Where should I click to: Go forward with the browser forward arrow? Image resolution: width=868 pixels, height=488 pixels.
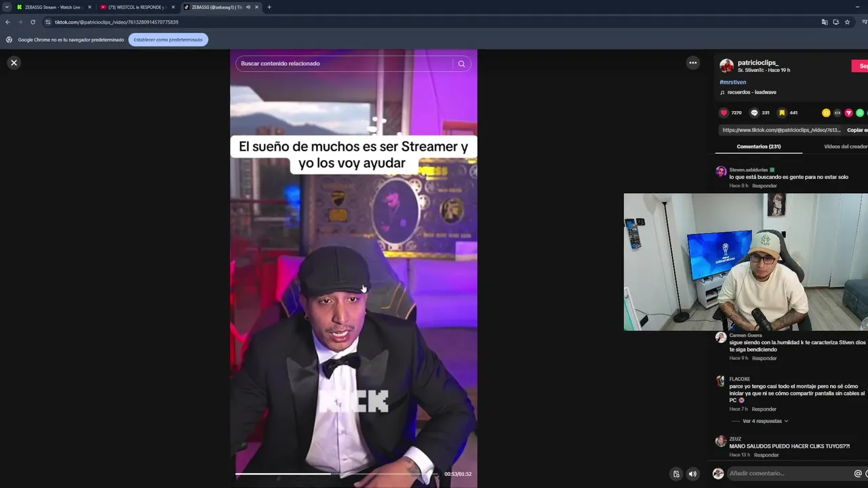(20, 22)
